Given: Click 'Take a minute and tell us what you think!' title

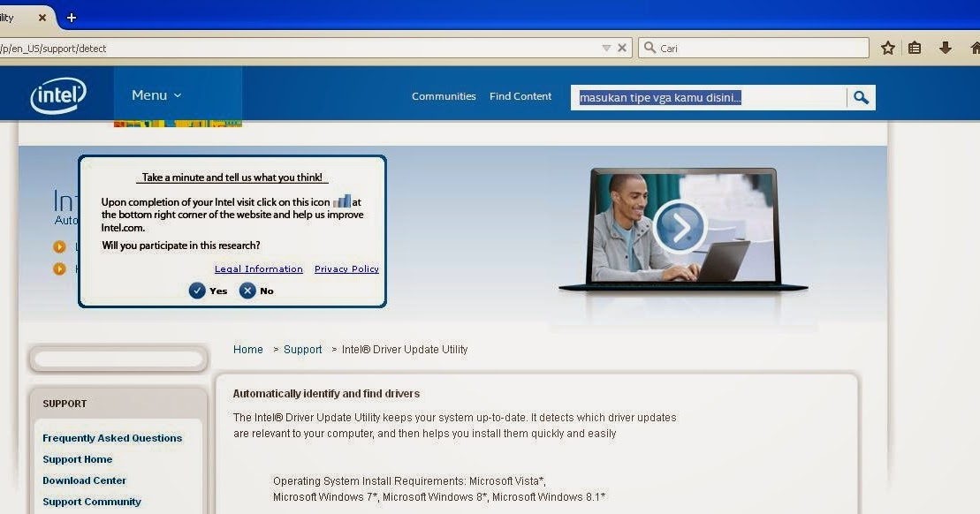Looking at the screenshot, I should coord(232,178).
